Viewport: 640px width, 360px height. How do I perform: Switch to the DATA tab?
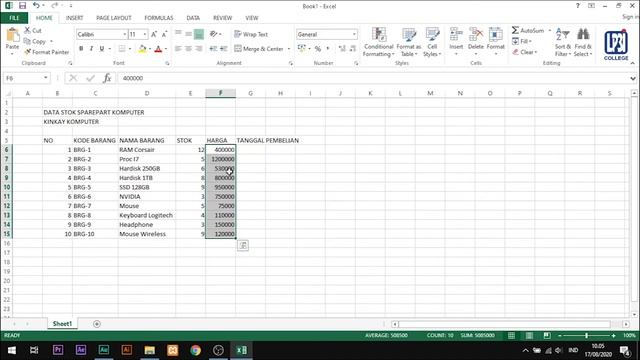tap(193, 18)
